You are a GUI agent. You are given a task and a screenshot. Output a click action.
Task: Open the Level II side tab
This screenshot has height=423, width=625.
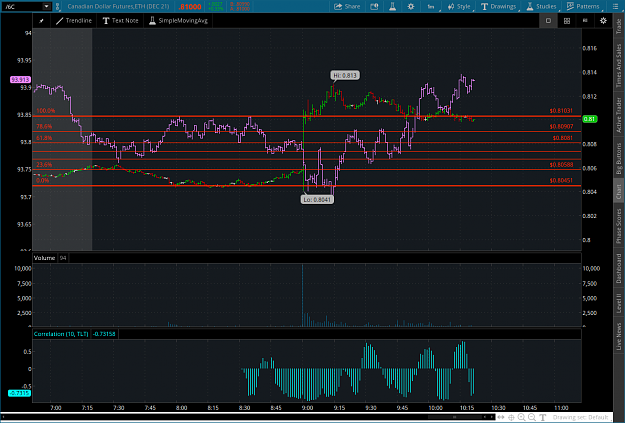point(619,303)
